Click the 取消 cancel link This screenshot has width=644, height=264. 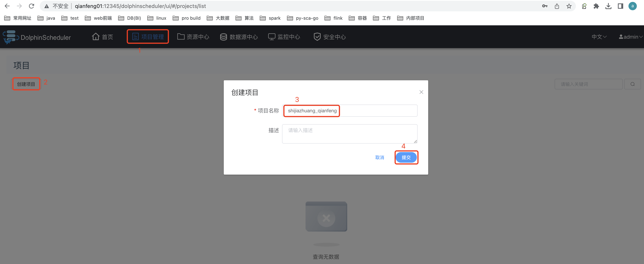(380, 158)
